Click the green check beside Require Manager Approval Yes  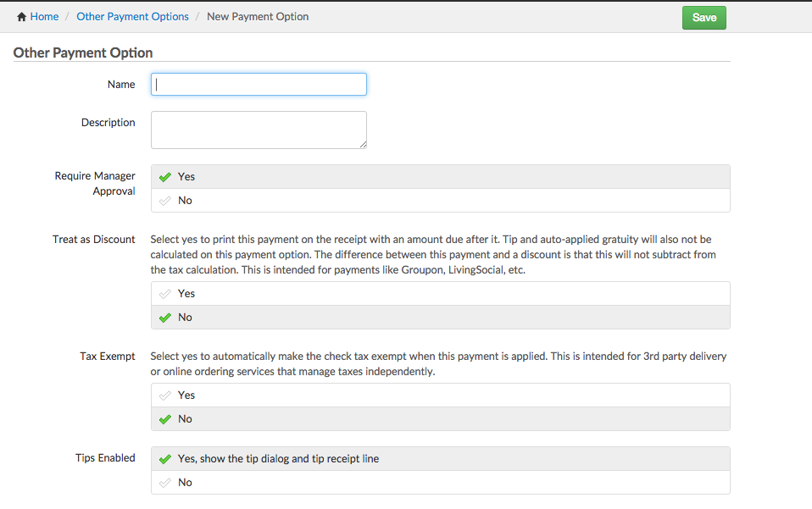165,176
